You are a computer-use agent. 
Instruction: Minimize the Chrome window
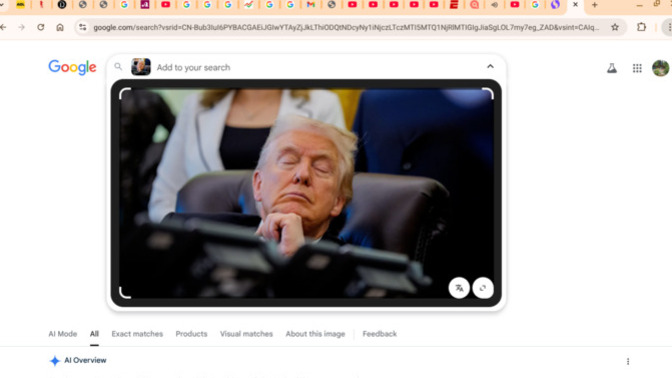(x=639, y=5)
